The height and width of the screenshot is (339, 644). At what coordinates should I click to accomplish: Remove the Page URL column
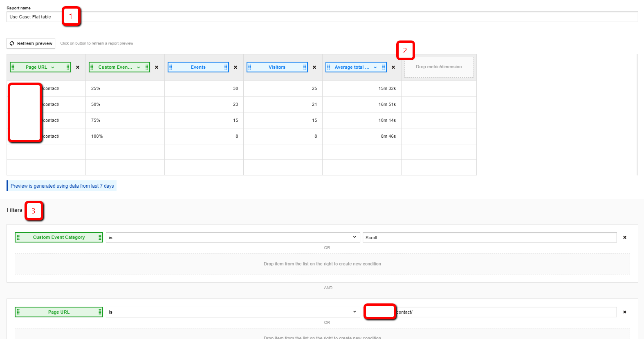click(78, 67)
